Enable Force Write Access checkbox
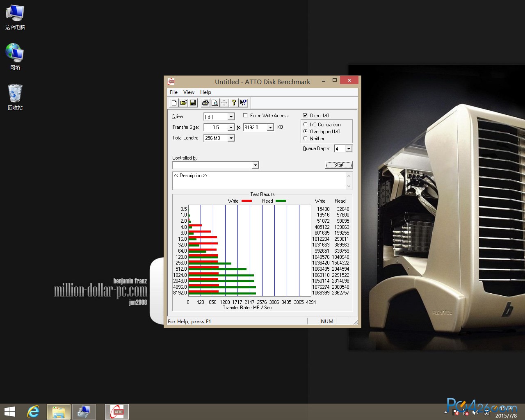525x420 pixels. coord(245,116)
